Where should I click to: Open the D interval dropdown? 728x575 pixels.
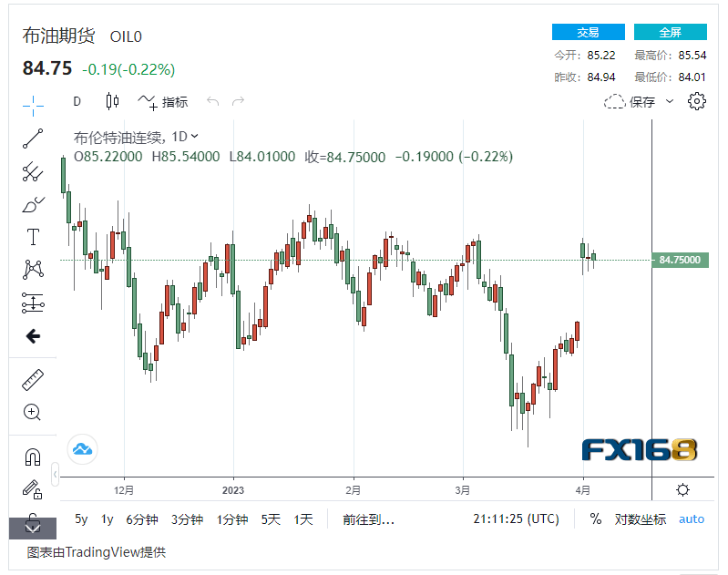pyautogui.click(x=77, y=102)
